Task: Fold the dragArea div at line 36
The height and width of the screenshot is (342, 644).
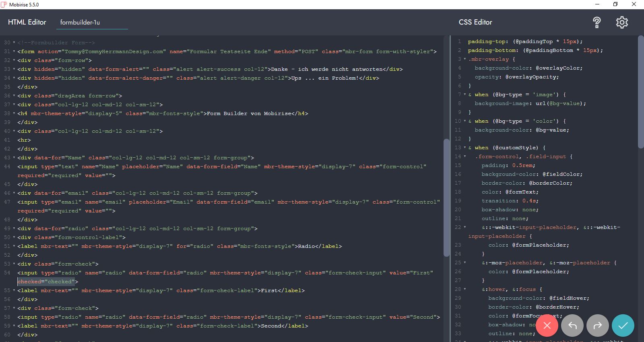Action: [14, 96]
